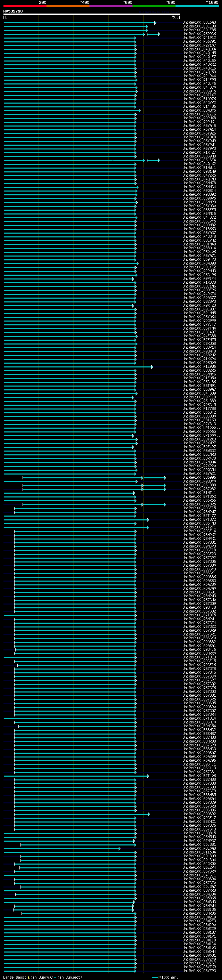Screen dimensions: 222x980
Task: Open hit UniRef100_Q6R9C6
Action: [199, 34]
